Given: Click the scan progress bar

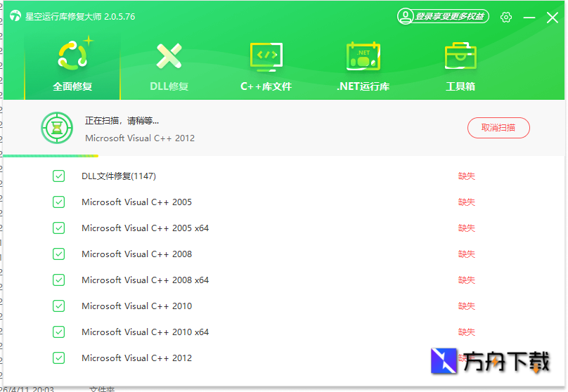Looking at the screenshot, I should pyautogui.click(x=51, y=156).
